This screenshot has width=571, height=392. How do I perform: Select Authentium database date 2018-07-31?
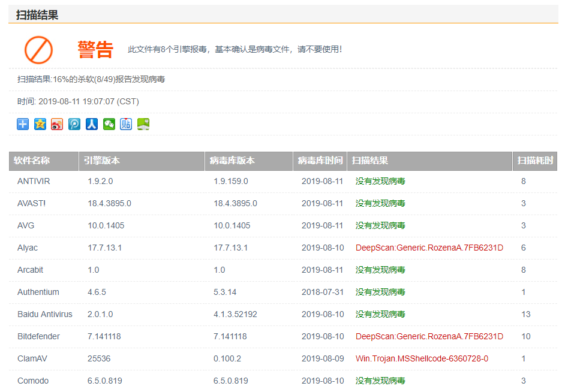322,293
